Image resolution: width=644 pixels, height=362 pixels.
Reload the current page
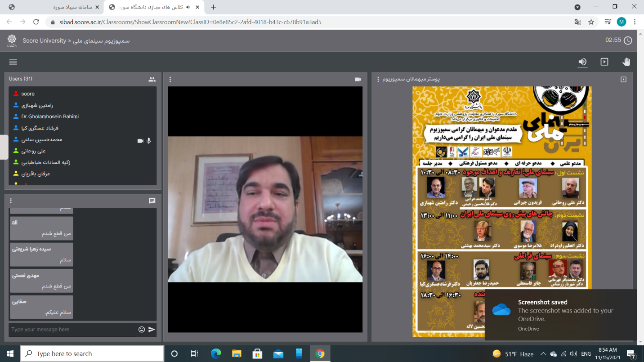coord(36,22)
